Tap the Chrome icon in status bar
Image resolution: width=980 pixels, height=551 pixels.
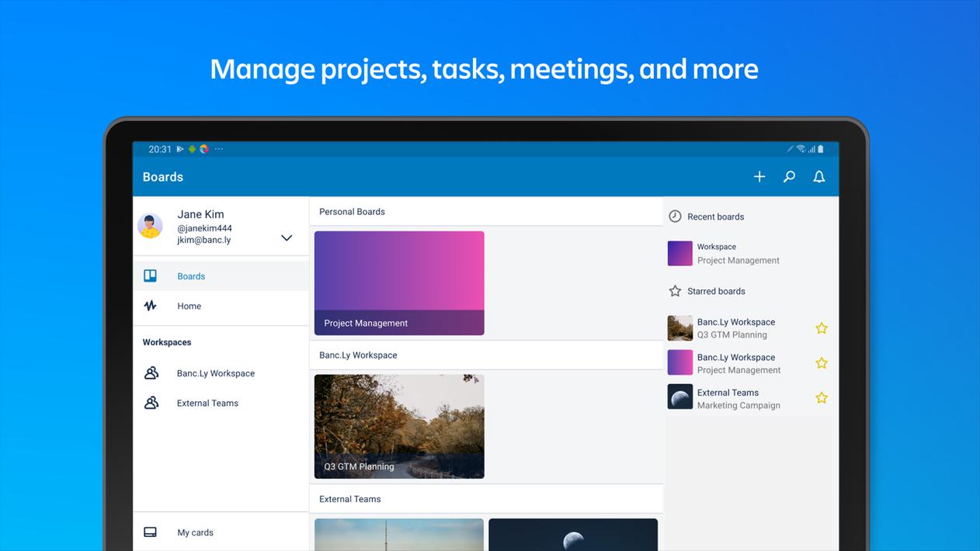point(204,149)
